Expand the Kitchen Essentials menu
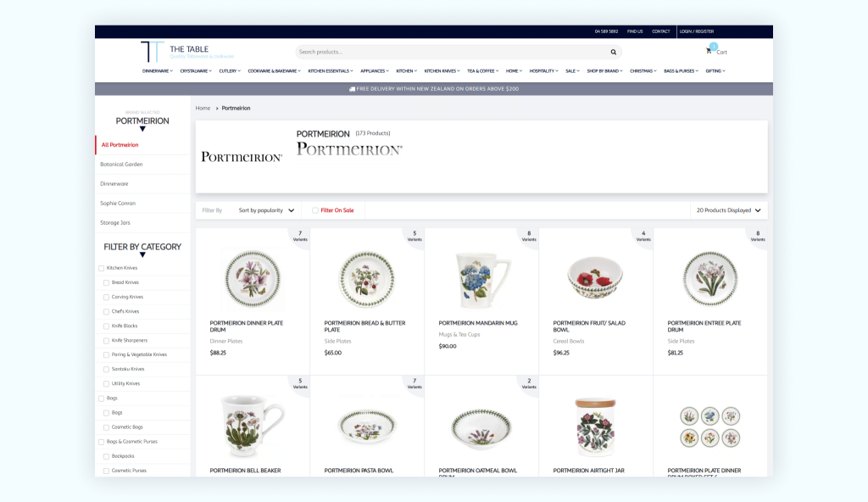 [x=331, y=71]
